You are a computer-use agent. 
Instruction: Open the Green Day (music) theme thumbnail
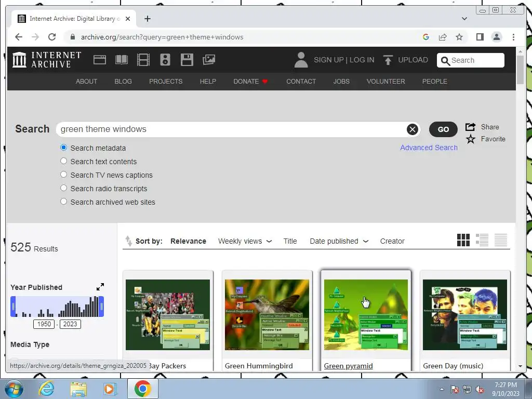pyautogui.click(x=465, y=314)
